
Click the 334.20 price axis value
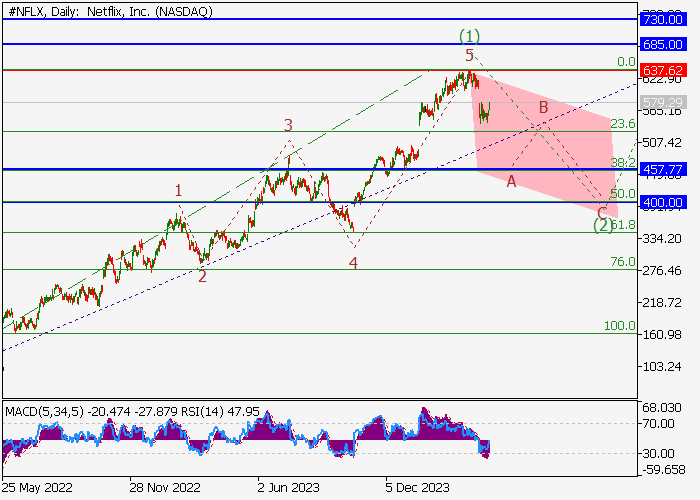point(662,239)
